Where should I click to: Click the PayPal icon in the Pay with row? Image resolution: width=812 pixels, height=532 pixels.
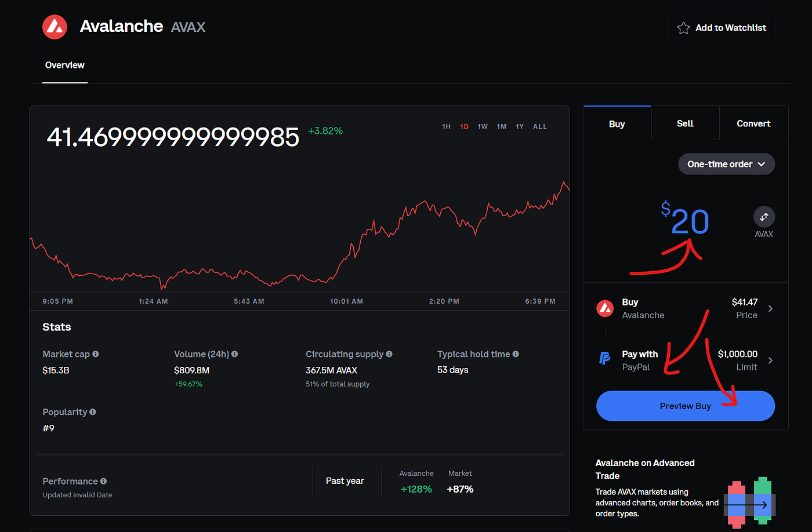tap(604, 359)
